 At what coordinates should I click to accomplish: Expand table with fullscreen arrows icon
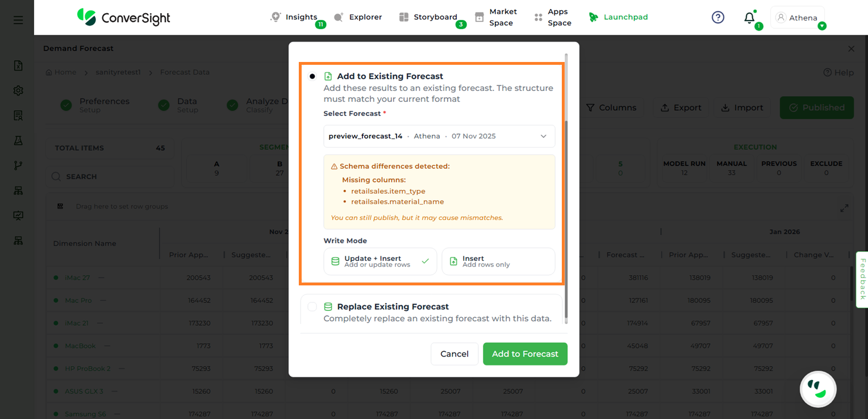[844, 208]
